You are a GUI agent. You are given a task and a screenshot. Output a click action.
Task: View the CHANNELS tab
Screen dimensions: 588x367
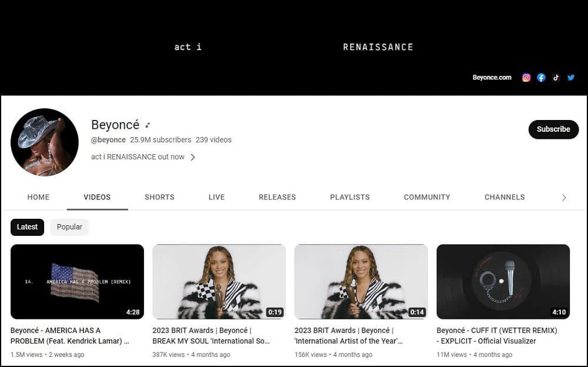[x=505, y=197]
